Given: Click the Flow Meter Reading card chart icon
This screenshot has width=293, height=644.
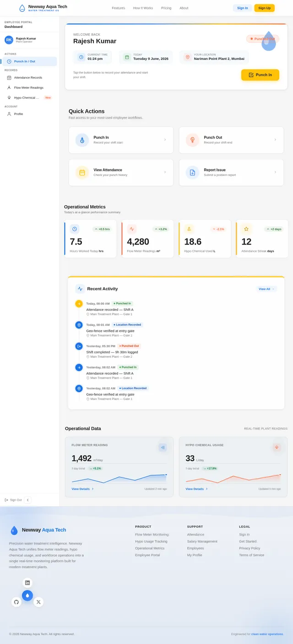Looking at the screenshot, I should pyautogui.click(x=163, y=447).
